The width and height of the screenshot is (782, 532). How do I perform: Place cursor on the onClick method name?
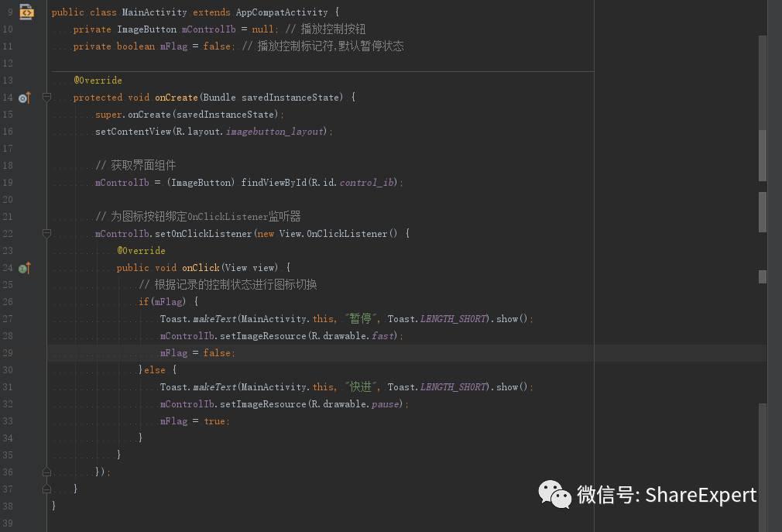(200, 267)
